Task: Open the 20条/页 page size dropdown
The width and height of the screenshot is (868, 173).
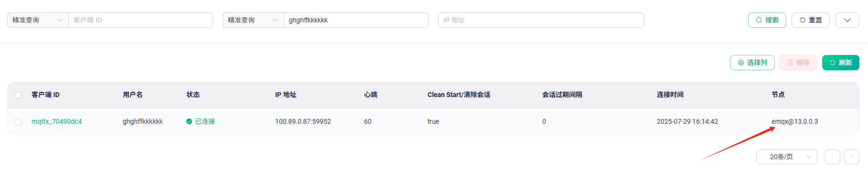Action: (x=786, y=157)
